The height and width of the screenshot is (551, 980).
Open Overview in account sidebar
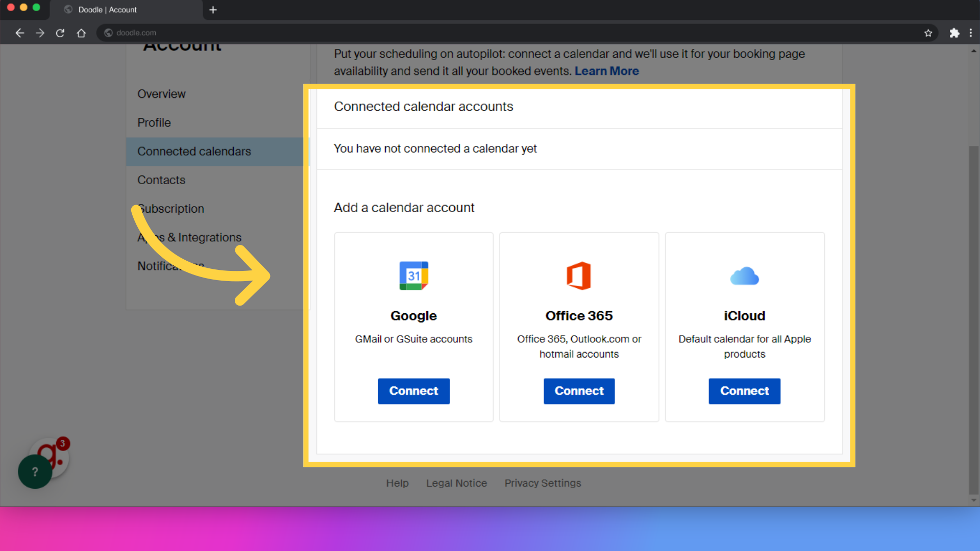pos(161,94)
